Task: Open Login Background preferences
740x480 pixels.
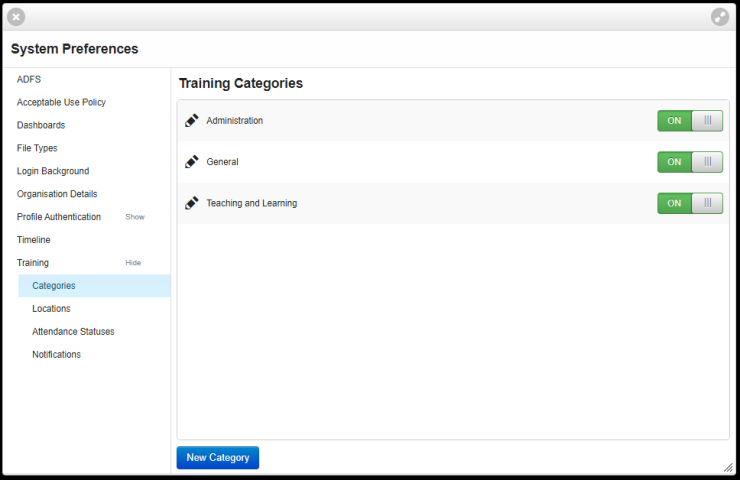Action: [x=53, y=171]
